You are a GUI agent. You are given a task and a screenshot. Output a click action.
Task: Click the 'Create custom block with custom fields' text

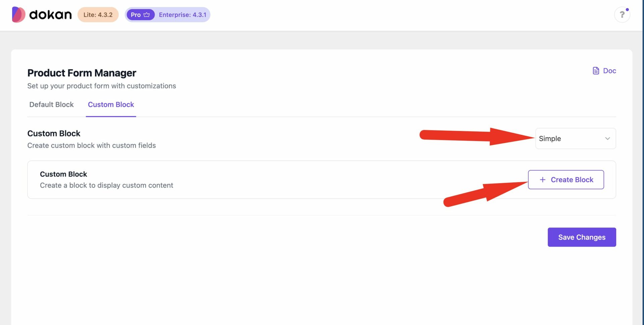91,145
